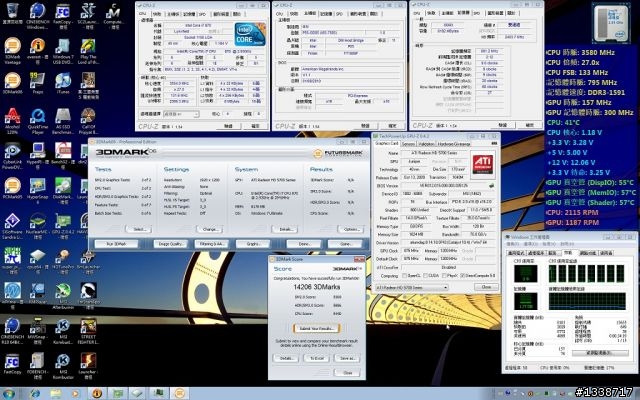This screenshot has width=640, height=400.
Task: Click the Close button in GPU-Z window
Action: [486, 287]
